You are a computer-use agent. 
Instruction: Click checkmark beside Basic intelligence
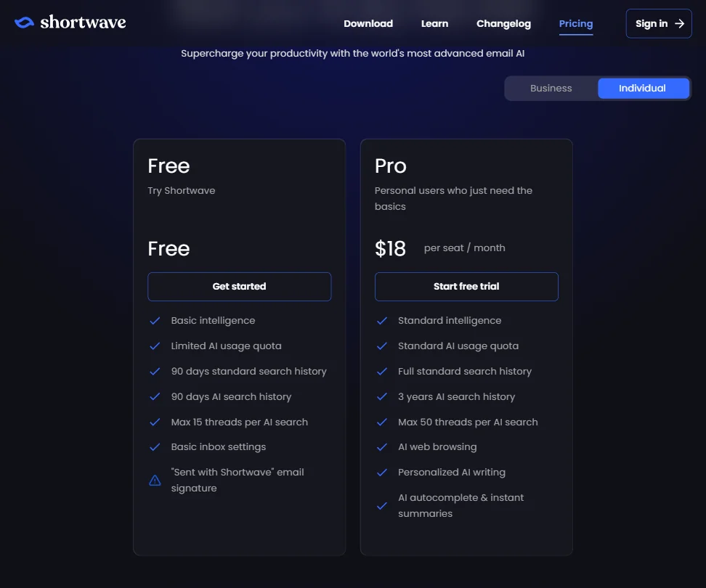(x=155, y=321)
